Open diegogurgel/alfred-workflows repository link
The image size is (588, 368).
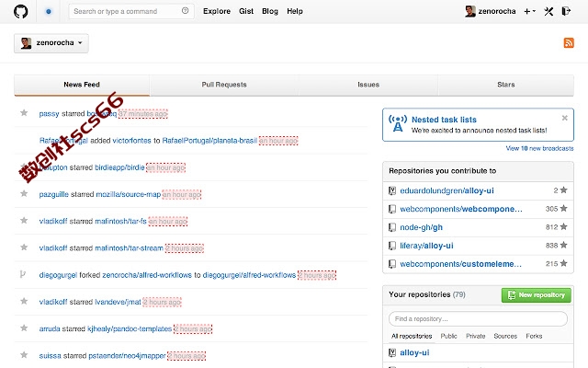pos(249,275)
